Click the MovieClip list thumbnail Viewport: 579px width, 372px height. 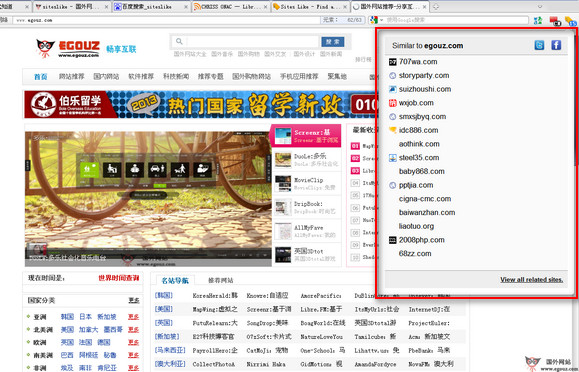pos(283,184)
